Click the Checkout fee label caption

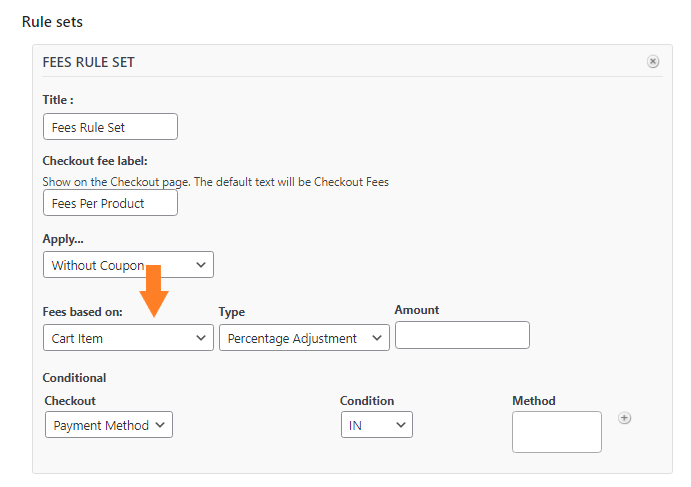click(95, 161)
